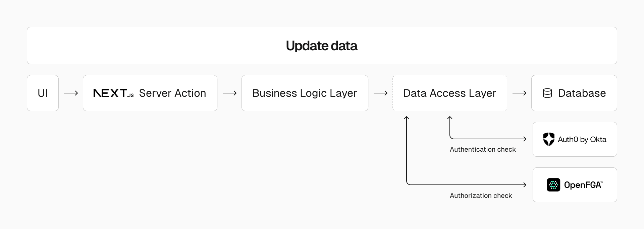Click the arrow pointing to the Database box
The image size is (644, 229).
click(519, 93)
